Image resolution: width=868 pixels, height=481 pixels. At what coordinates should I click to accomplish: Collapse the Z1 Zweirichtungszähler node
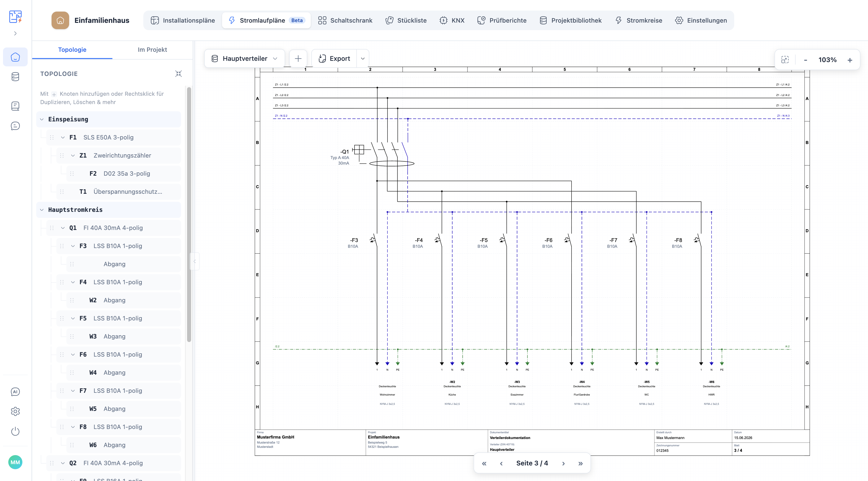click(x=73, y=156)
